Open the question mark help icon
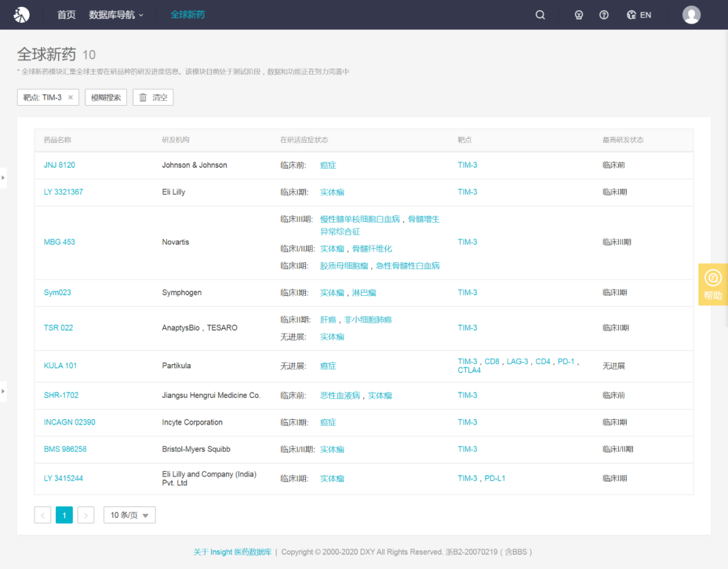 pyautogui.click(x=603, y=15)
